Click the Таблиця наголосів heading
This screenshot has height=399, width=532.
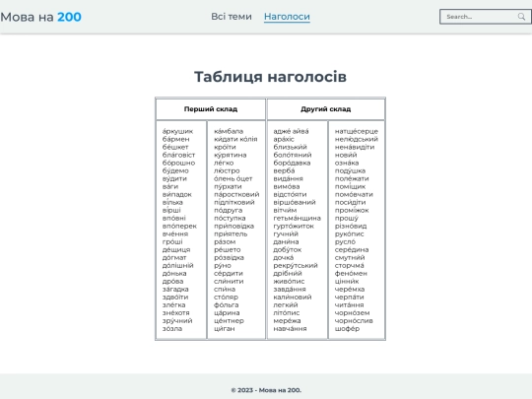(270, 77)
